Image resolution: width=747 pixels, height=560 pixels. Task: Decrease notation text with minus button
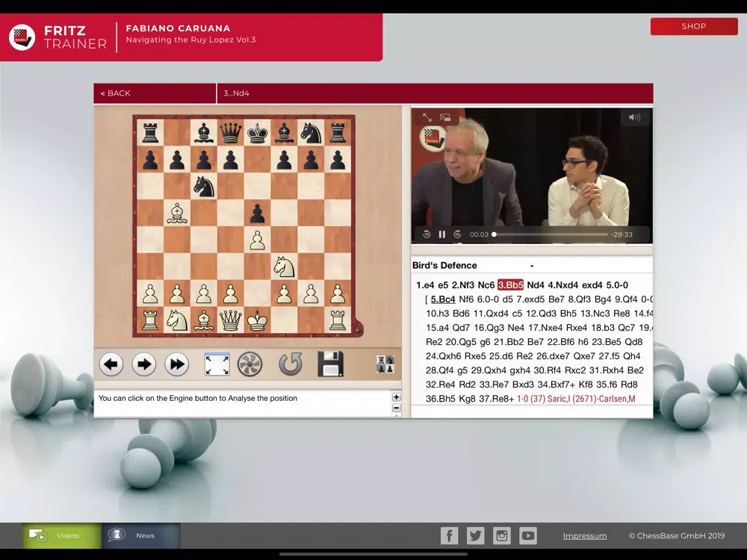397,408
